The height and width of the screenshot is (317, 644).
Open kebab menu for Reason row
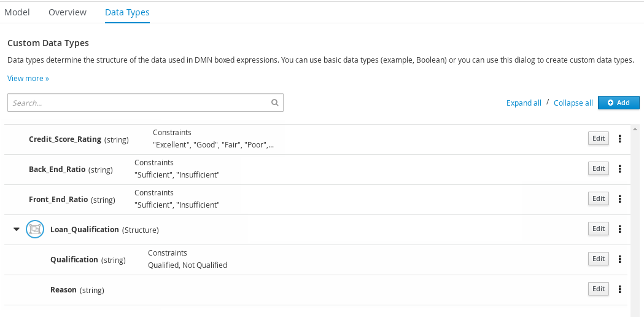tap(620, 289)
